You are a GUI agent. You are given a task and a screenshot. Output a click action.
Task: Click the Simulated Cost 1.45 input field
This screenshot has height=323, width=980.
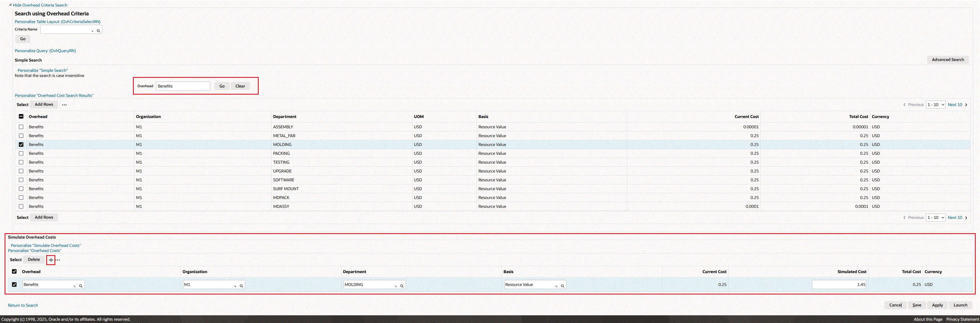(x=839, y=285)
